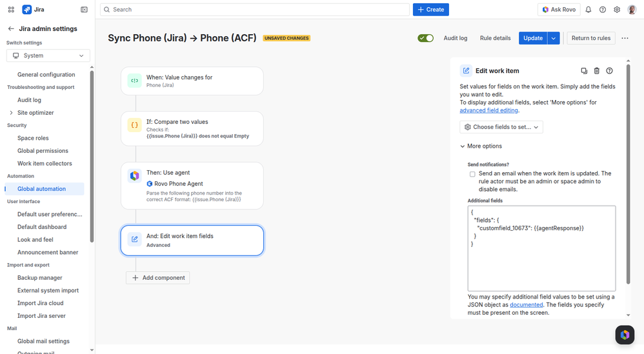Click the Rovo Phone Agent icon
The height and width of the screenshot is (354, 644).
pyautogui.click(x=150, y=184)
